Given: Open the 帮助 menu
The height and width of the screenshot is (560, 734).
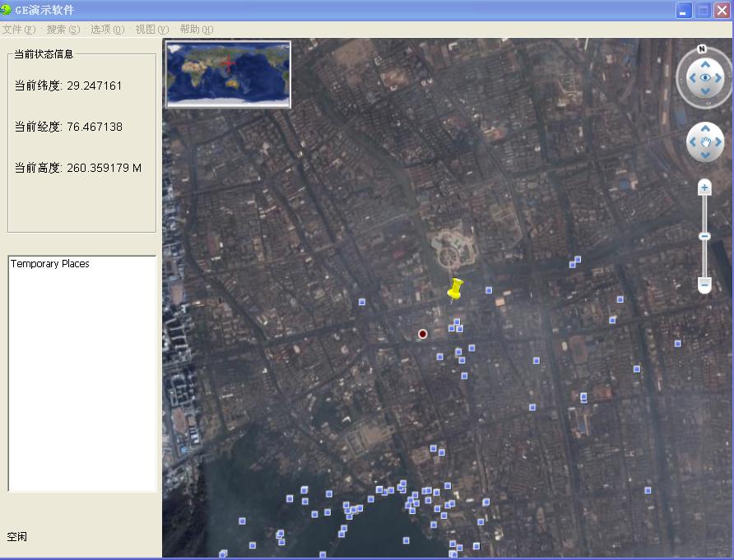Looking at the screenshot, I should click(x=197, y=30).
